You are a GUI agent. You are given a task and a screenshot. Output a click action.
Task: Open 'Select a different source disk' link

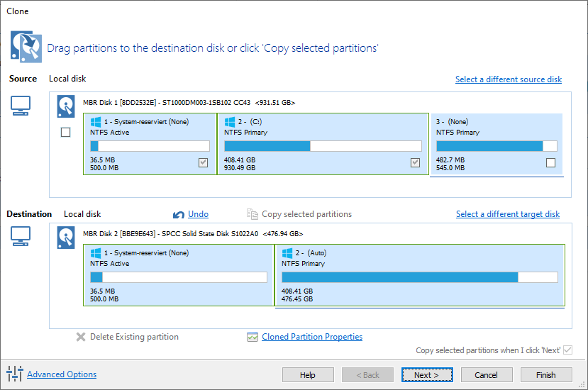pyautogui.click(x=509, y=79)
